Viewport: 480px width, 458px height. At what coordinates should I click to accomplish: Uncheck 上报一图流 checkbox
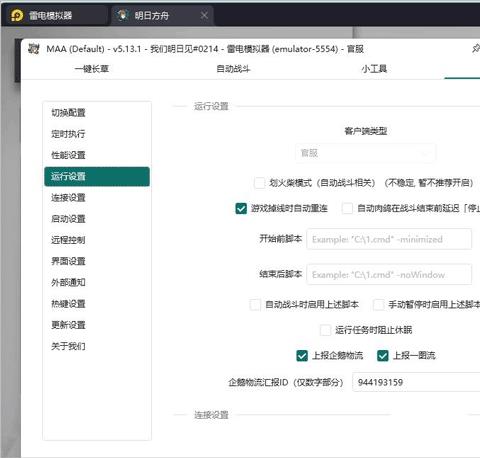tap(383, 356)
